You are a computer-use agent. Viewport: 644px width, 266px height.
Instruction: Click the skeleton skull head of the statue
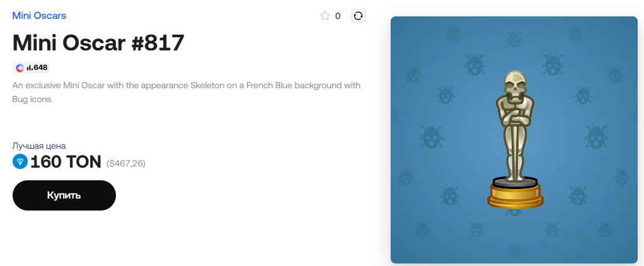coord(515,84)
